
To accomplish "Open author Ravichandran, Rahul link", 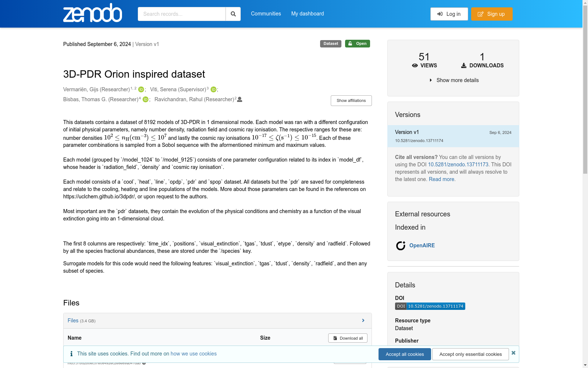I will (194, 99).
